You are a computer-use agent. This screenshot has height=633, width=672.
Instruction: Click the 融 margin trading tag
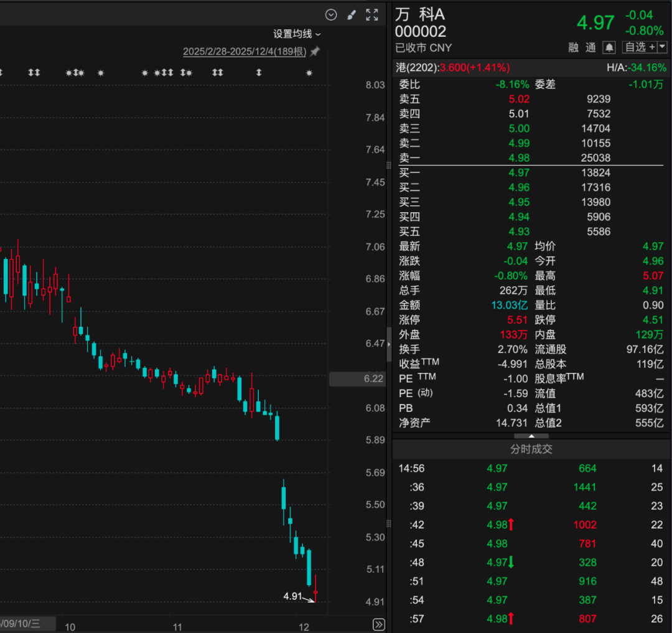(574, 47)
